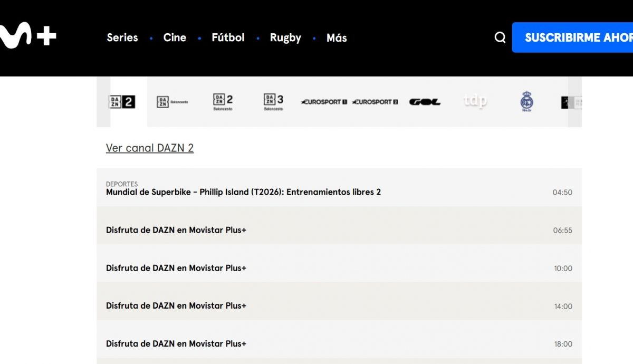633x364 pixels.
Task: Click the Movistar Plus+ logo
Action: (x=27, y=37)
